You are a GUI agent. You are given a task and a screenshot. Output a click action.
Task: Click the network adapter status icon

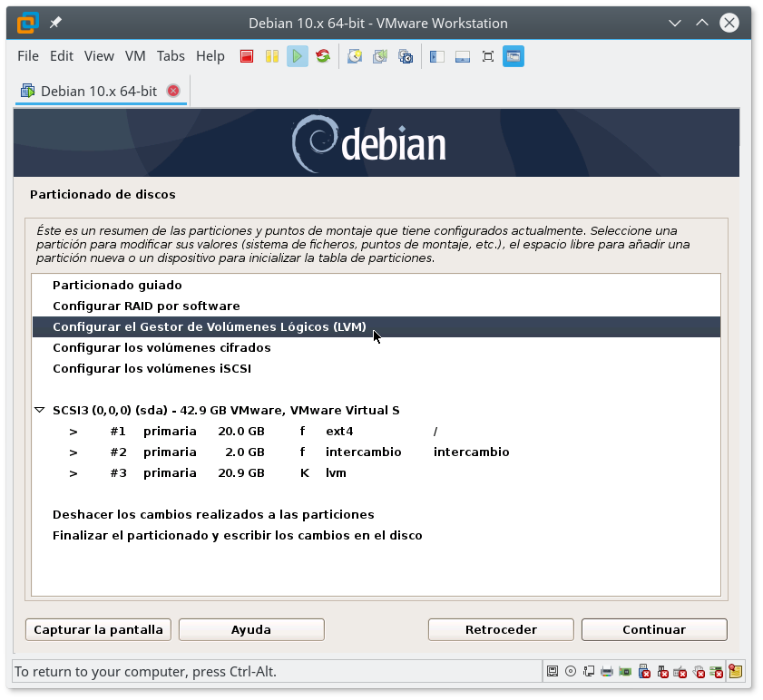coord(589,672)
